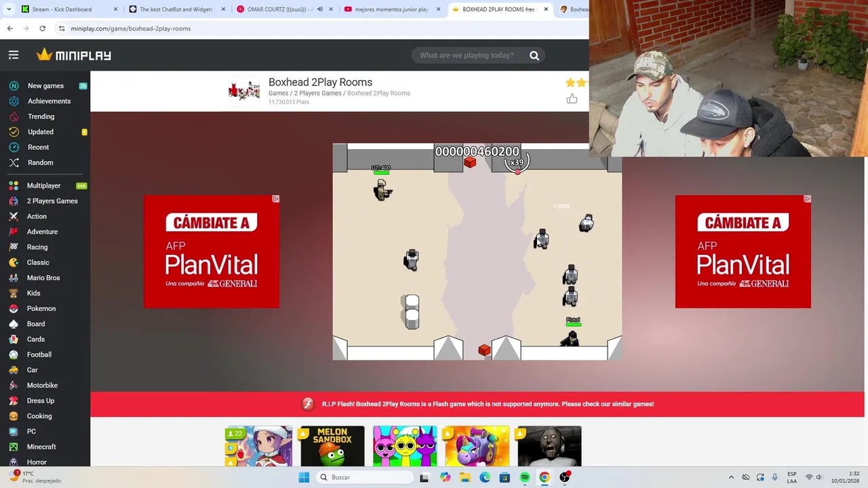Open the Pokemon pokeball icon
The image size is (868, 488).
point(14,308)
